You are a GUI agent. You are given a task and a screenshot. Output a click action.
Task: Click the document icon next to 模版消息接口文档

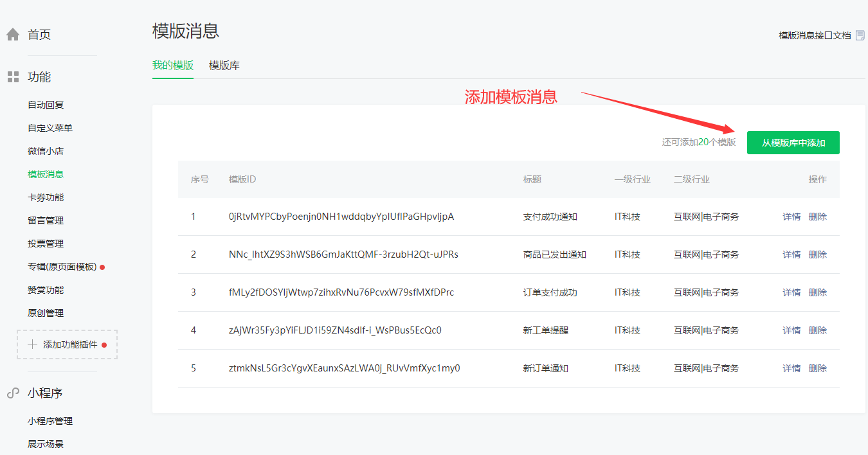click(x=860, y=35)
